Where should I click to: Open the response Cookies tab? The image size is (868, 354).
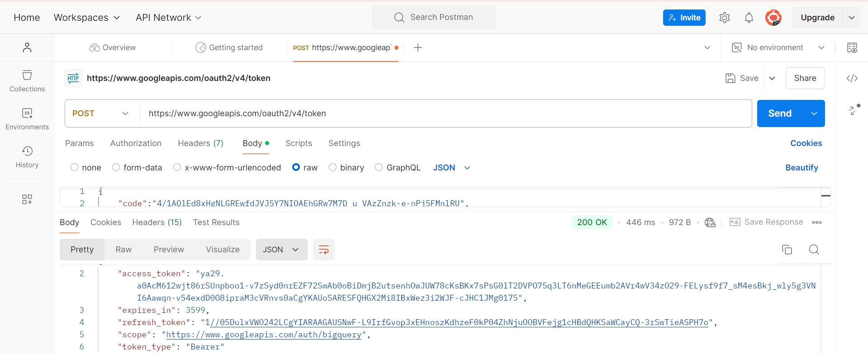tap(106, 222)
